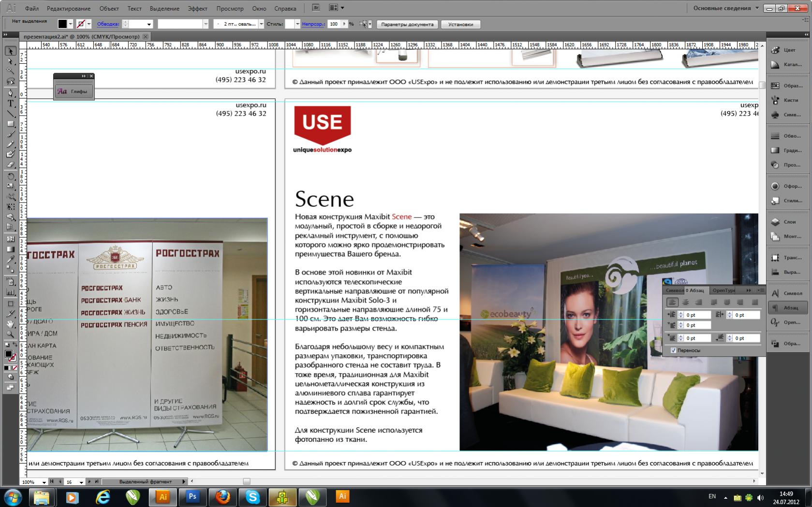Justify paragraph with last line centered
Viewport: 812px width, 507px height.
point(727,303)
